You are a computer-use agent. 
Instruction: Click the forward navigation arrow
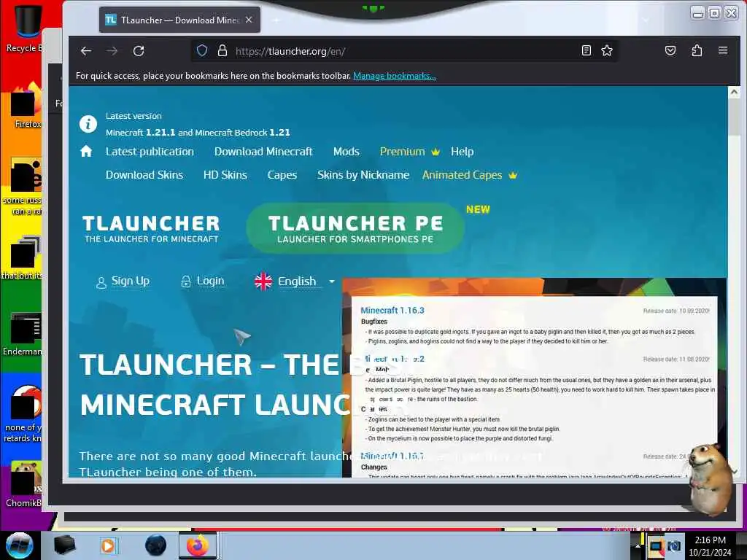pyautogui.click(x=112, y=51)
